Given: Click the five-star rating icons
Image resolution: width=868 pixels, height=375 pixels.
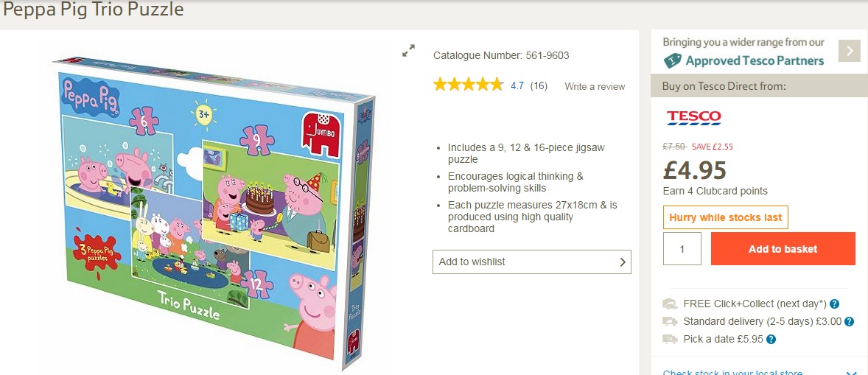Looking at the screenshot, I should [x=468, y=85].
